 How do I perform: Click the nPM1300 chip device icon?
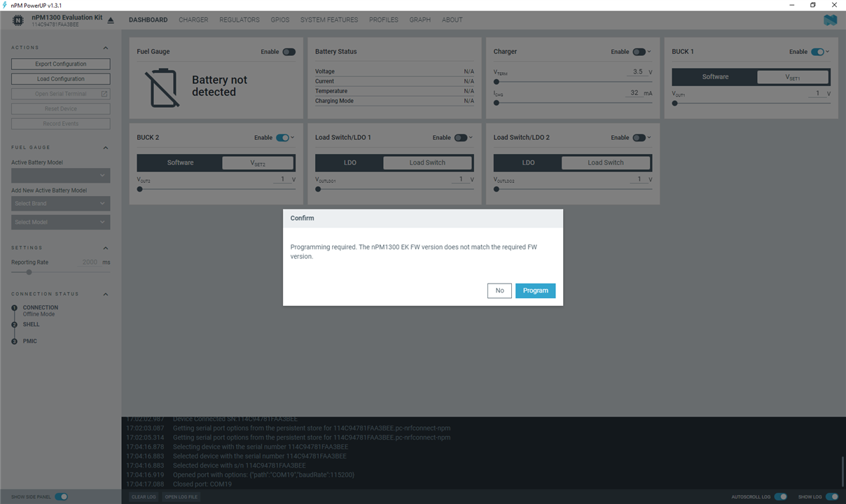[x=18, y=20]
